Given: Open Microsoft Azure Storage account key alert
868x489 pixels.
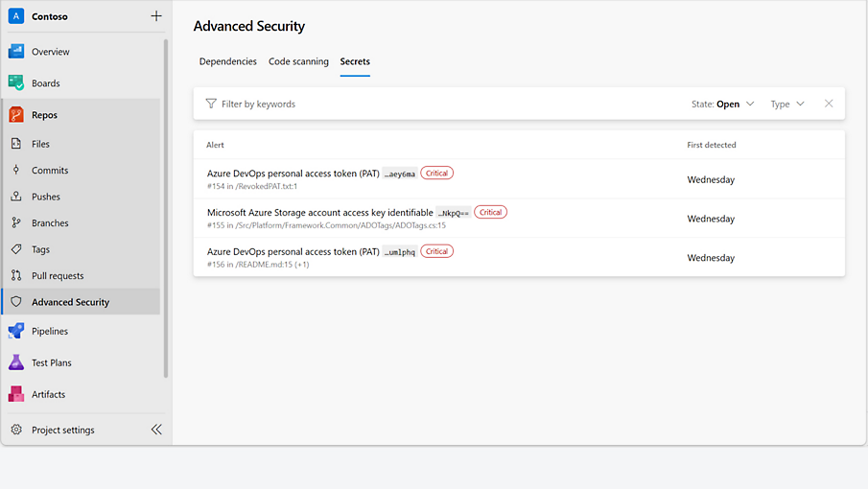Looking at the screenshot, I should point(319,213).
